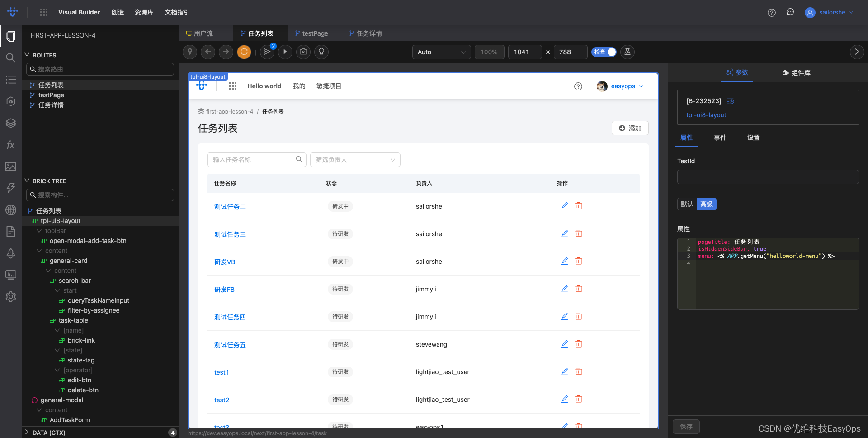Click the 添加 button
The image size is (868, 438).
click(630, 128)
